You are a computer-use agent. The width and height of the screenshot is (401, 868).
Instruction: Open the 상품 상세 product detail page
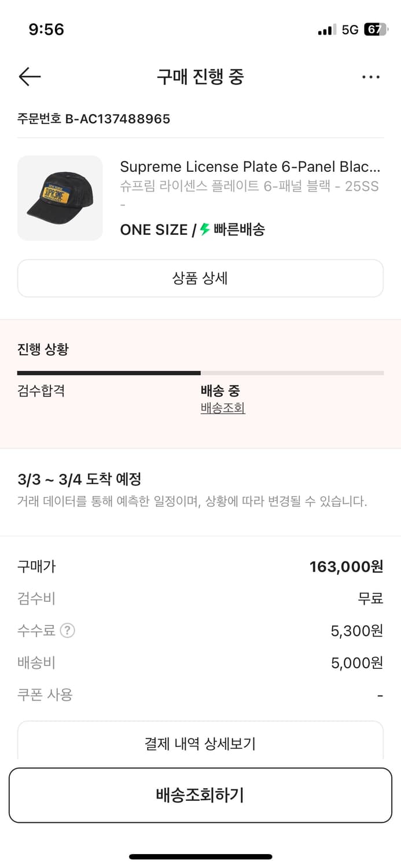[200, 278]
